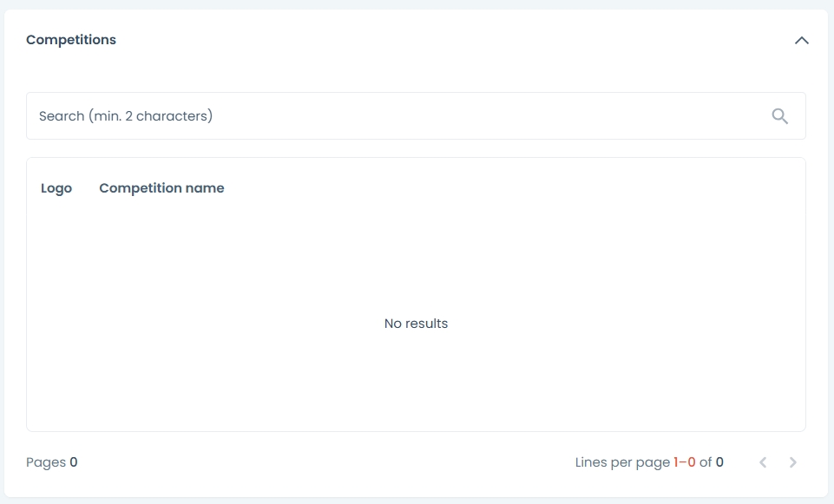Focus the competitions search field

pos(399,116)
